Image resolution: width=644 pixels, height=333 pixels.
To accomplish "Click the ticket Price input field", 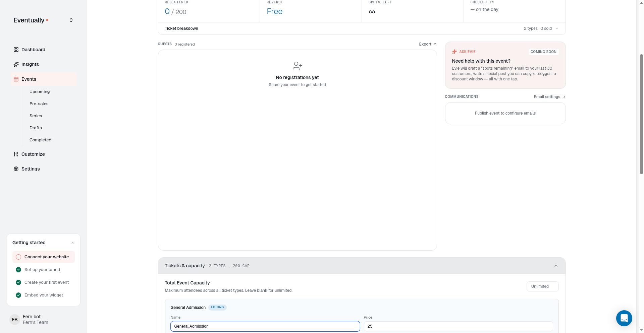I will coord(458,326).
